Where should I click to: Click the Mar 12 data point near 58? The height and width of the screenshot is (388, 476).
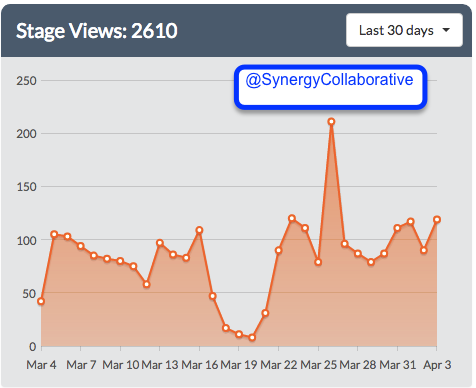tap(146, 284)
